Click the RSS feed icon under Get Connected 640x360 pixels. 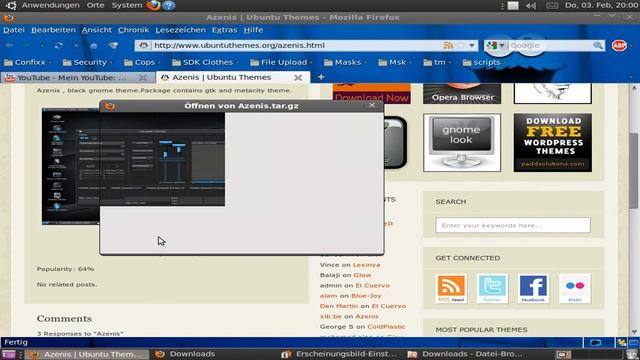pos(451,288)
